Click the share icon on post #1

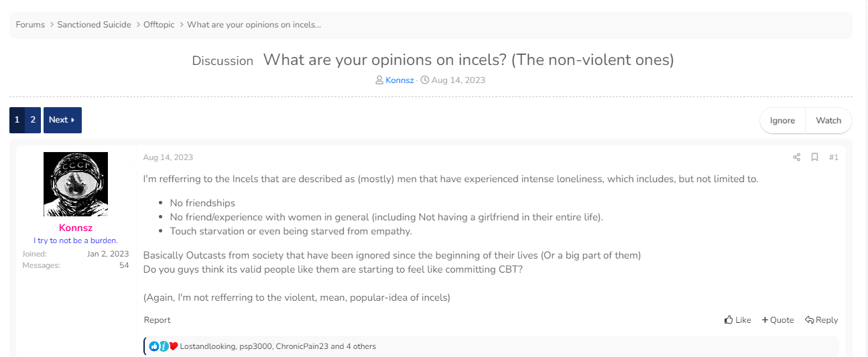[x=796, y=157]
